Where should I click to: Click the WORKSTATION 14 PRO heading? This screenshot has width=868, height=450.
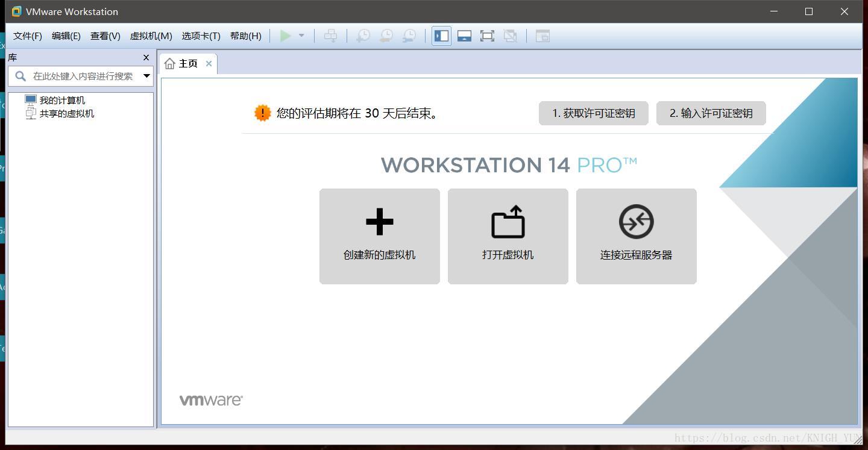coord(509,165)
